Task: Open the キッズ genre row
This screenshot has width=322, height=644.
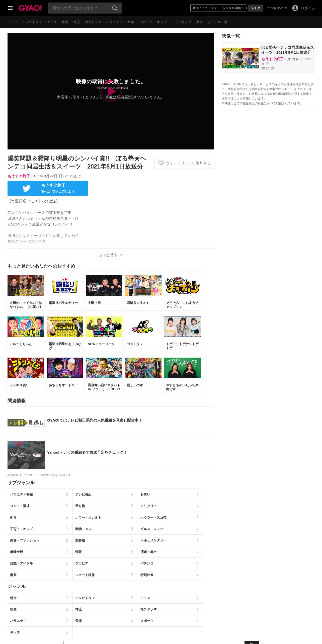Action: point(40,632)
